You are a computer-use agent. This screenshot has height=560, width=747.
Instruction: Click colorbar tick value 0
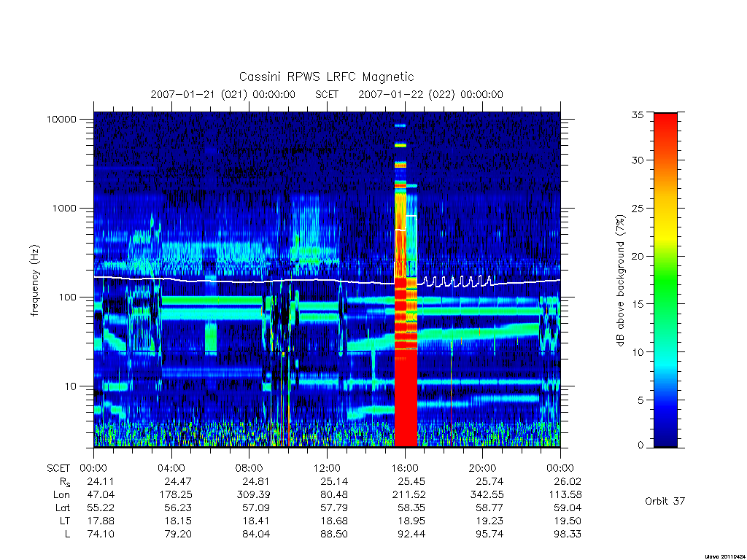click(x=640, y=446)
